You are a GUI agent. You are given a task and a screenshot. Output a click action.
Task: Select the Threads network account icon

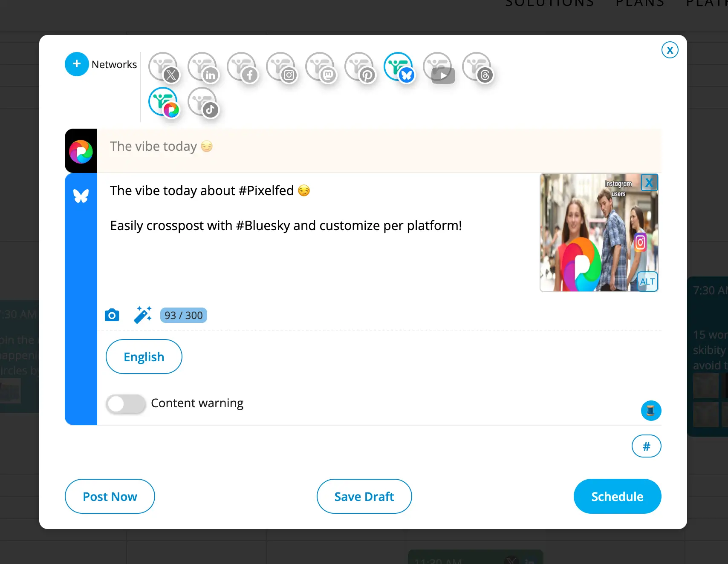point(477,67)
